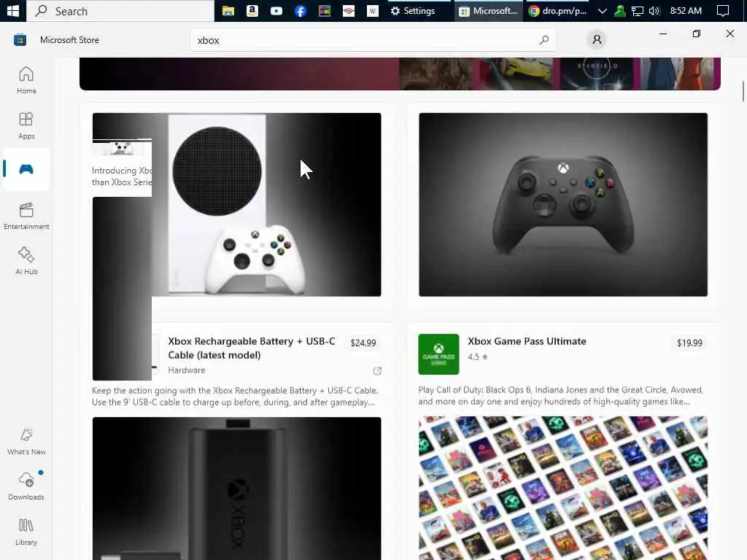The image size is (747, 560).
Task: Click the Store search field containing xbox
Action: coord(373,40)
